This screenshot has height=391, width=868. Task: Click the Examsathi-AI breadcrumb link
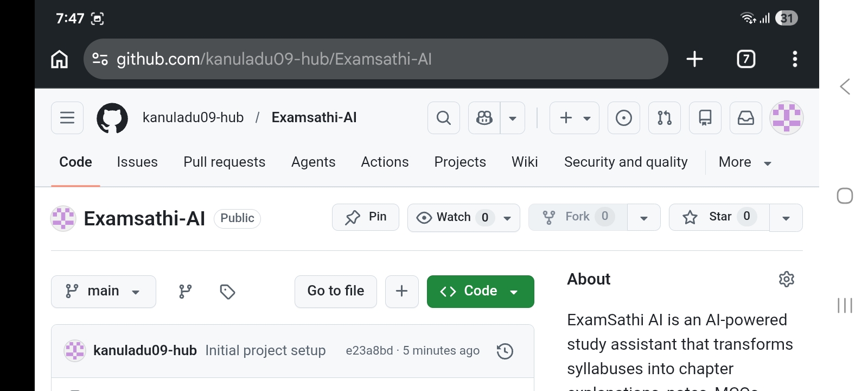[x=314, y=117]
